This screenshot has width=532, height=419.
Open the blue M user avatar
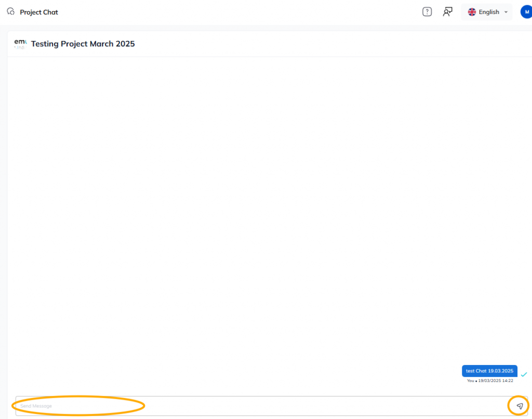pos(527,12)
